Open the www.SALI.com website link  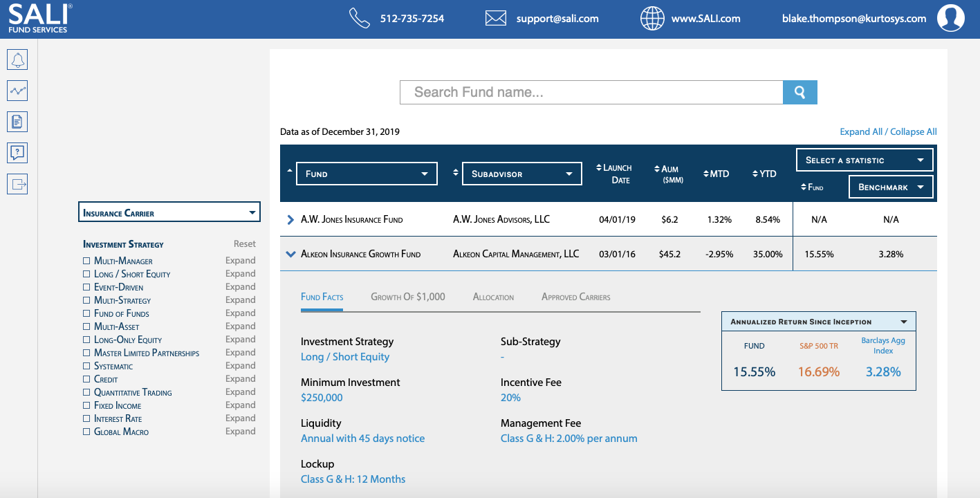pos(705,19)
